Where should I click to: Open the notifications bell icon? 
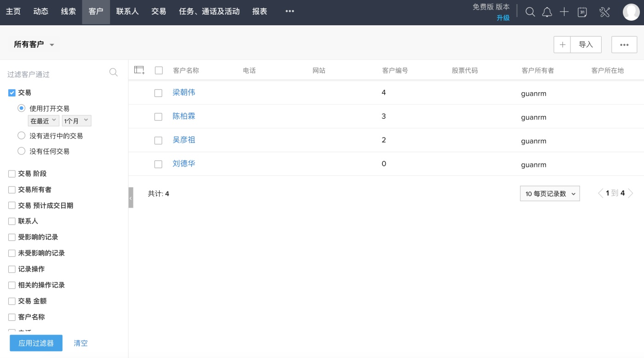tap(547, 12)
